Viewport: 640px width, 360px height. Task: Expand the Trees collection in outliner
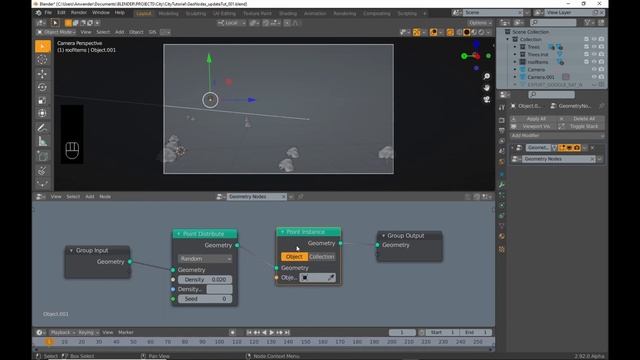point(515,47)
